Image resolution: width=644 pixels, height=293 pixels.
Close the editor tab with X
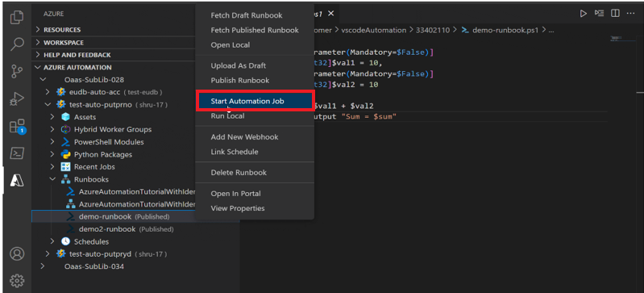[330, 14]
